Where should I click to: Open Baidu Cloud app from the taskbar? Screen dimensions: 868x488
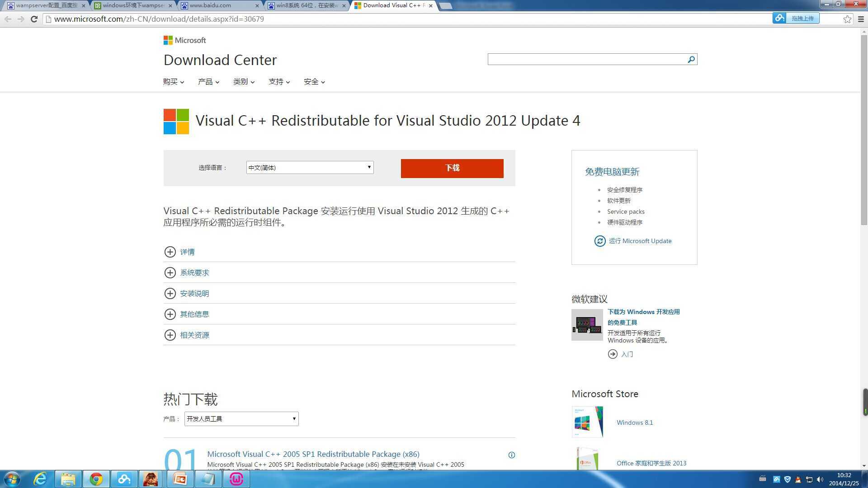pos(124,479)
